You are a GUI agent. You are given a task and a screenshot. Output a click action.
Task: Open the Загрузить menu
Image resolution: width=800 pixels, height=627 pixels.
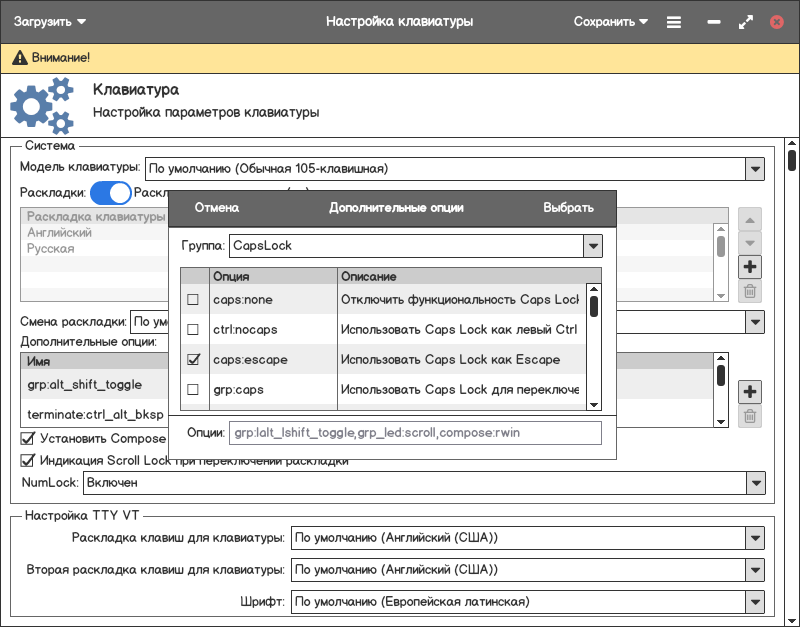point(49,21)
